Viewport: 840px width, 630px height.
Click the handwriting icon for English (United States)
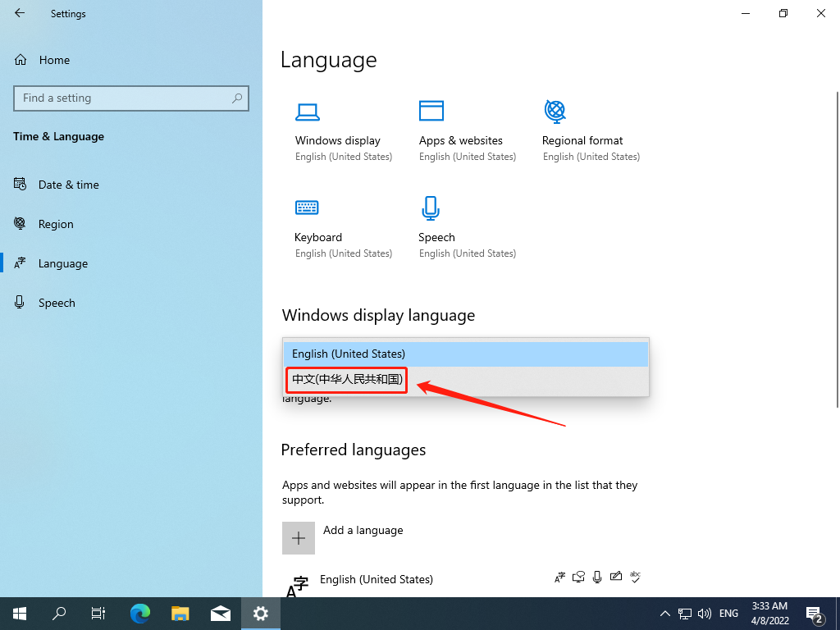[616, 577]
